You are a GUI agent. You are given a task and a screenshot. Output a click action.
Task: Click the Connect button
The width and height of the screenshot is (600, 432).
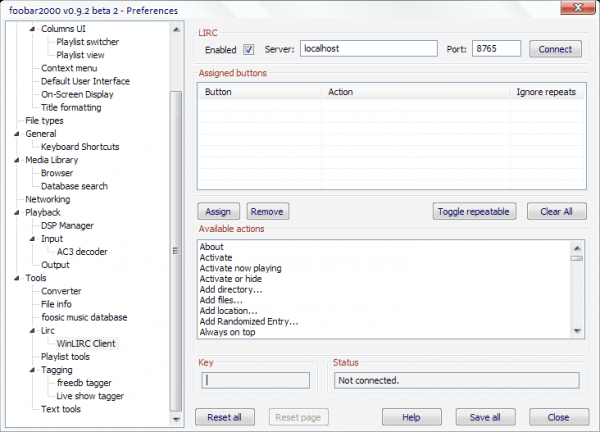pyautogui.click(x=555, y=49)
